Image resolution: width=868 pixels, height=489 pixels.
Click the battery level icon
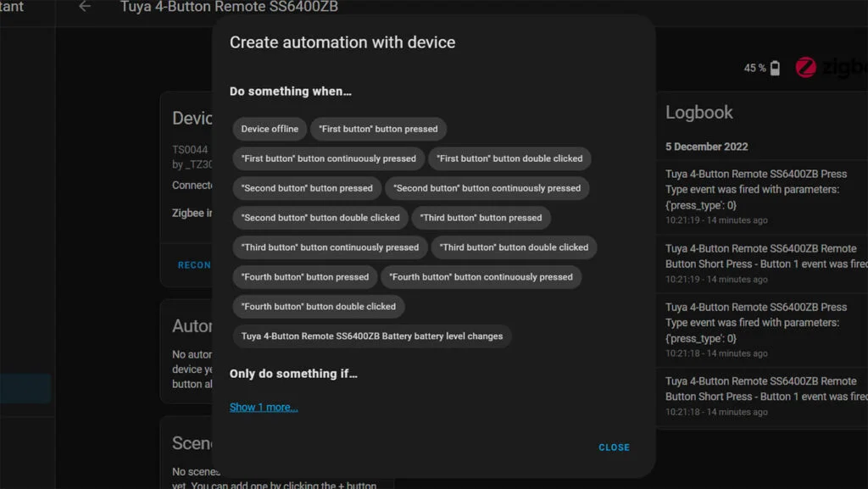coord(775,68)
